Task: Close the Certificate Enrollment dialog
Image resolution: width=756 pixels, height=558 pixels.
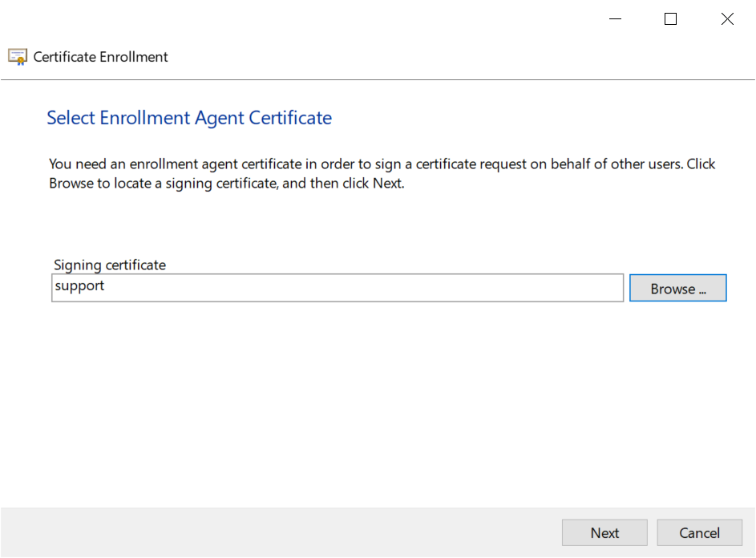Action: point(727,19)
